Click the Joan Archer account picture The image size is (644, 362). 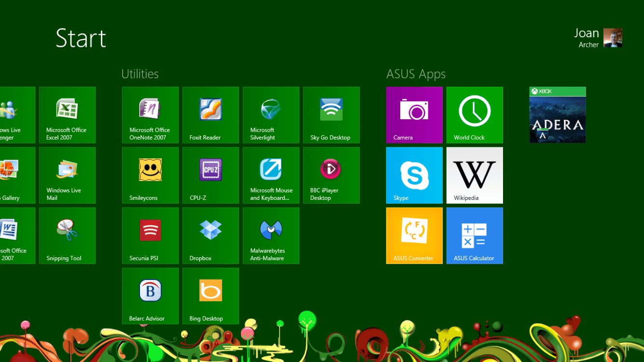coord(613,38)
